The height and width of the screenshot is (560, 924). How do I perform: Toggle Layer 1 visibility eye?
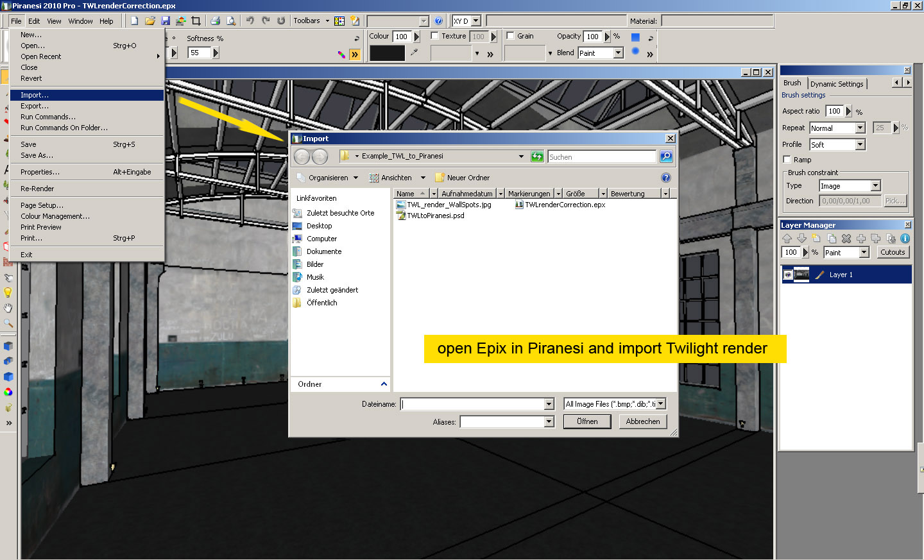pyautogui.click(x=787, y=275)
